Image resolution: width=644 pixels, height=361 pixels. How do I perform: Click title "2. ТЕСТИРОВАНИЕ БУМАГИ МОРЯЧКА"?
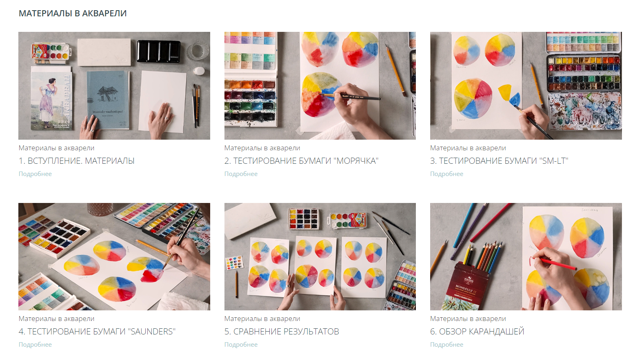302,161
